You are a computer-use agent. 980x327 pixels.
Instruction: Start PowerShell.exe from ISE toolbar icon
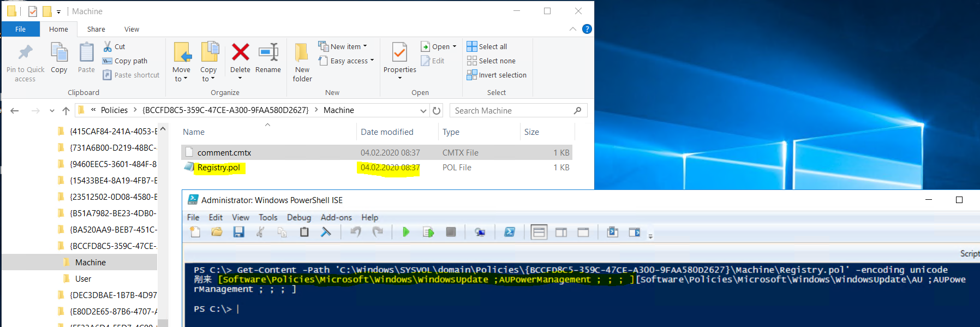point(509,232)
